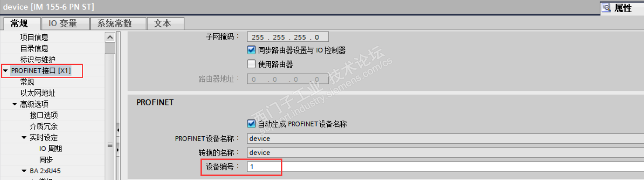Switch to the IO 变量 tab
Viewport: 644px width, 180px height.
coord(62,23)
